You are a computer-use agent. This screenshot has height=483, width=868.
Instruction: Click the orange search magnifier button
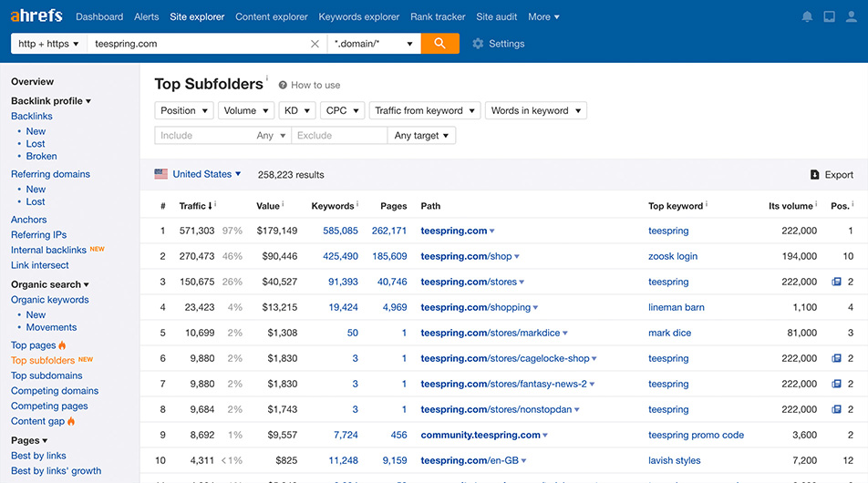[x=439, y=44]
